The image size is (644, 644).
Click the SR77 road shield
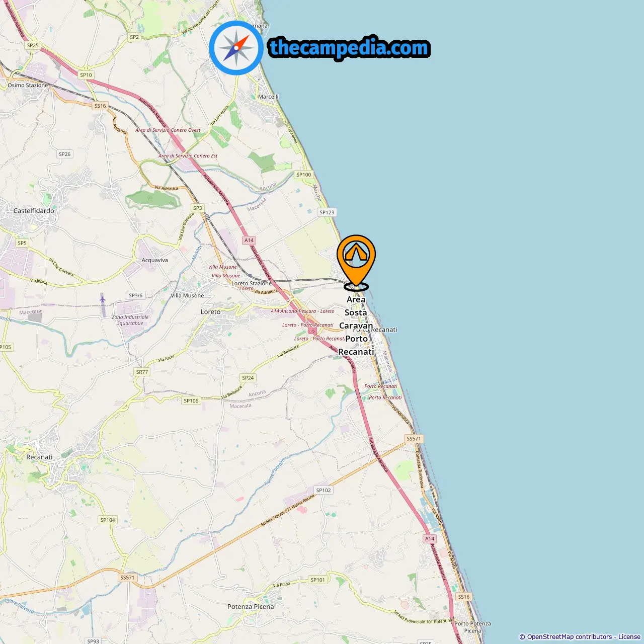tap(142, 372)
